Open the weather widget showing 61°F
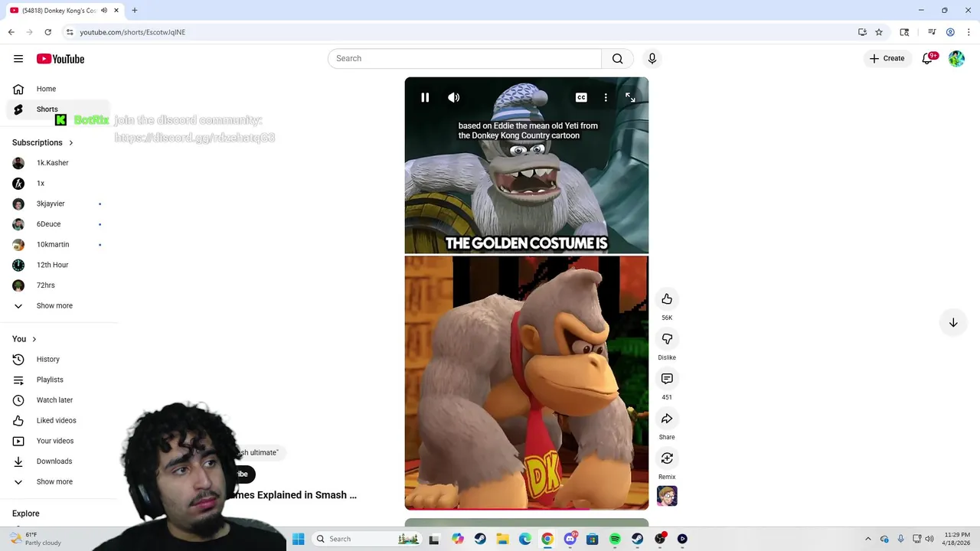Image resolution: width=980 pixels, height=551 pixels. click(x=34, y=539)
